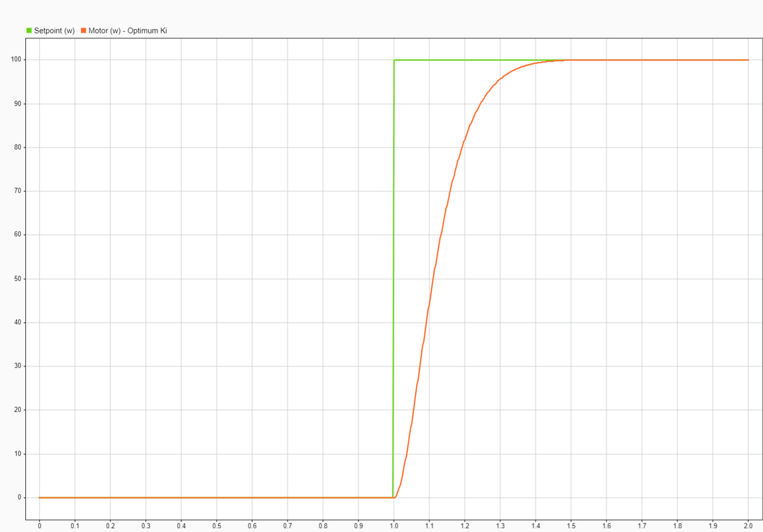
Task: Click the 2.0 tick label on the x-axis
Action: pyautogui.click(x=748, y=526)
